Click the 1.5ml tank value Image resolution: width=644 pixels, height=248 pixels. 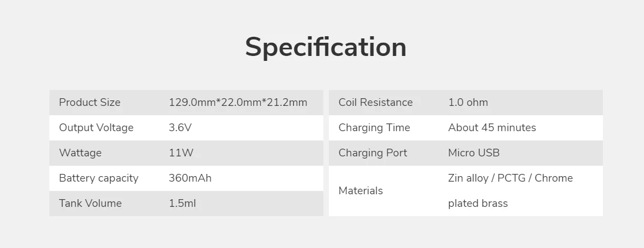pyautogui.click(x=182, y=204)
